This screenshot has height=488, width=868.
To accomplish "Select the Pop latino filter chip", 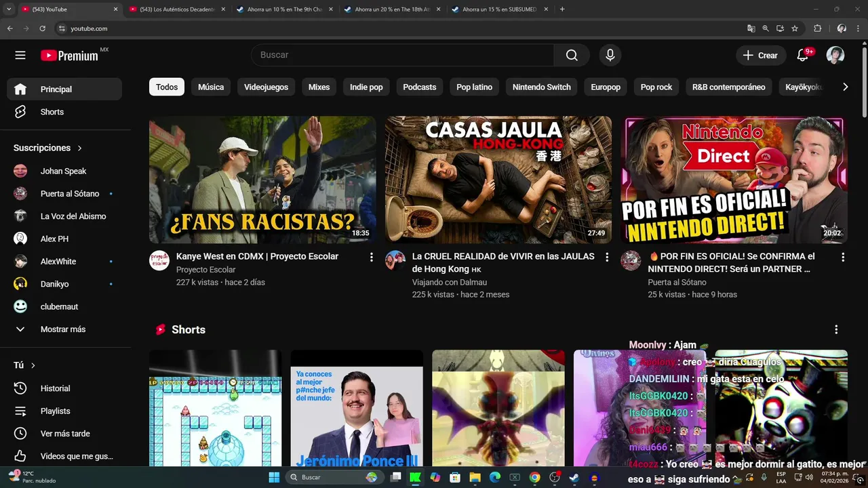I will click(x=474, y=87).
